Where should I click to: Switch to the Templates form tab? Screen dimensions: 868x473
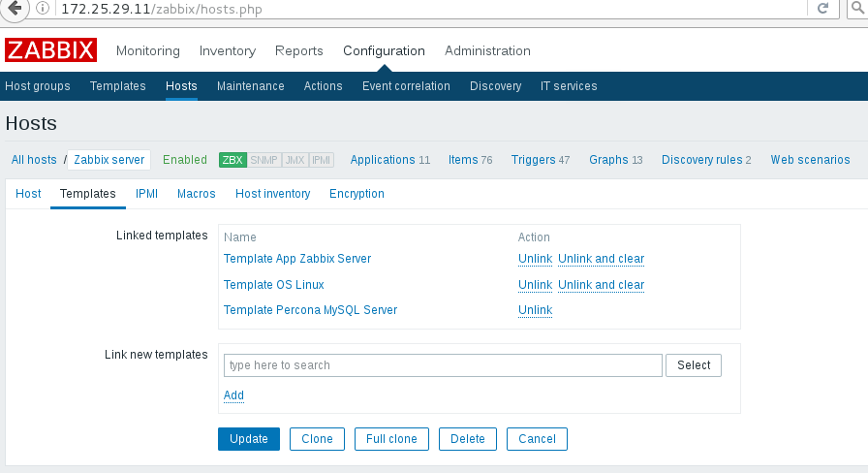pyautogui.click(x=88, y=194)
